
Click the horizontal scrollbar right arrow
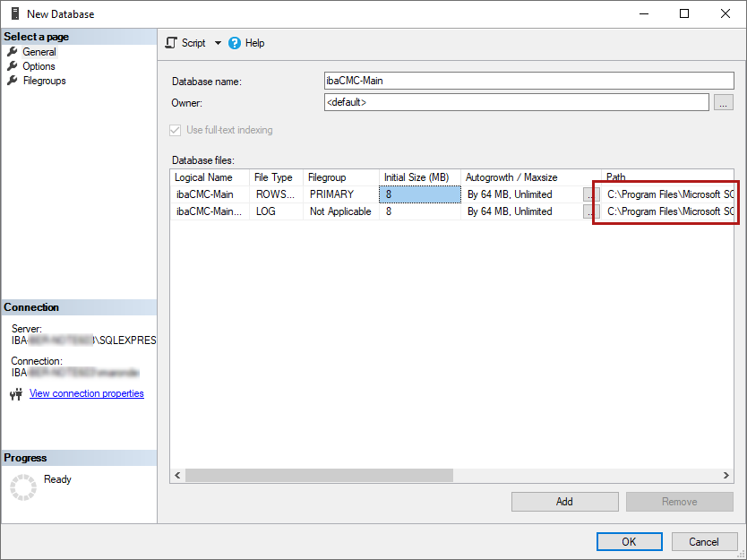pyautogui.click(x=726, y=475)
